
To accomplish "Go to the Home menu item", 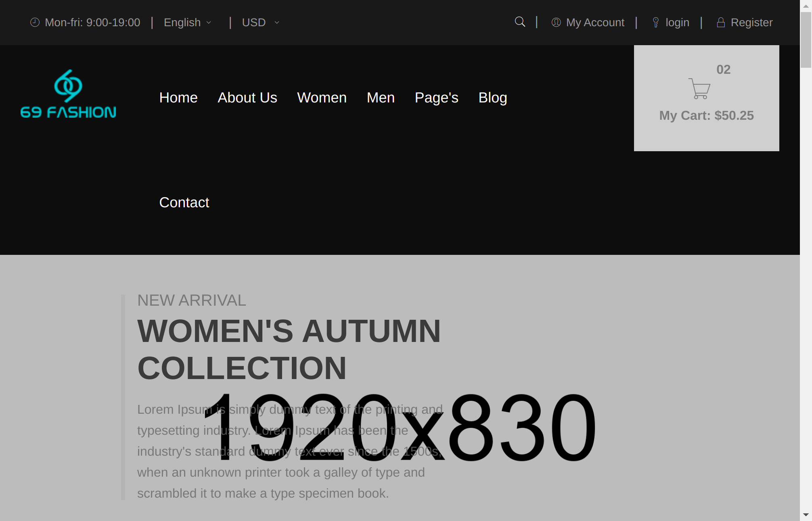I will pyautogui.click(x=178, y=98).
